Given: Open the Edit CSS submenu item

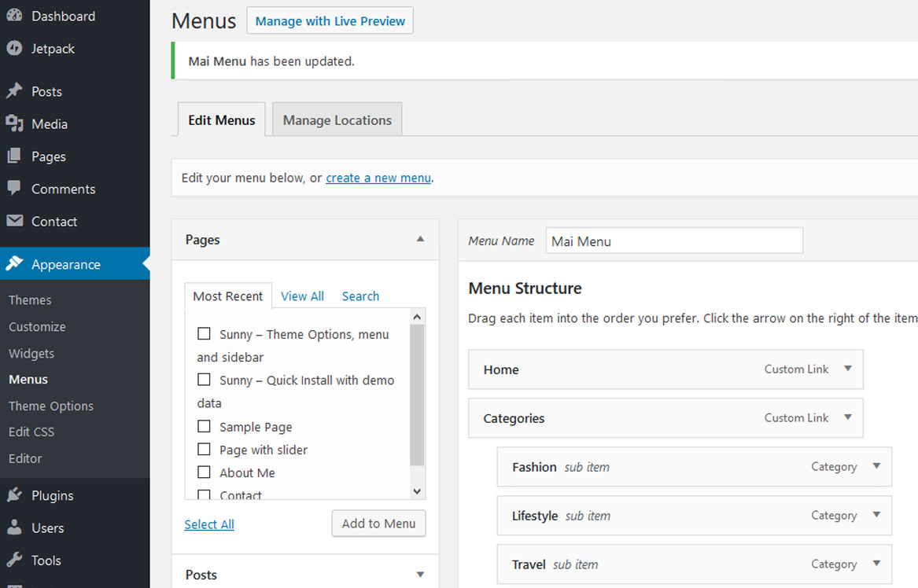Looking at the screenshot, I should coord(31,432).
